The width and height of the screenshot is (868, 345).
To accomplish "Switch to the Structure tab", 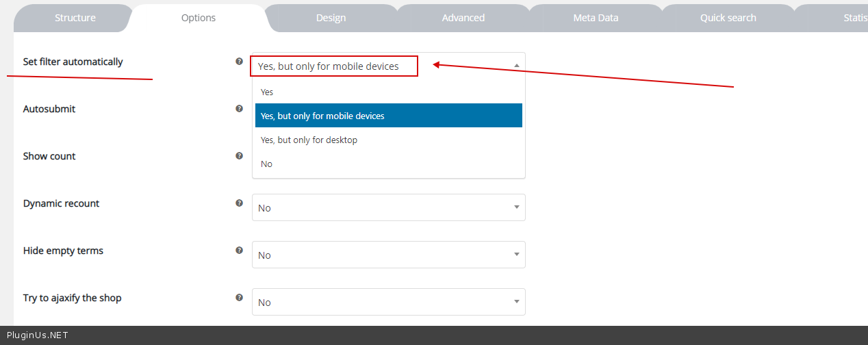I will [75, 18].
